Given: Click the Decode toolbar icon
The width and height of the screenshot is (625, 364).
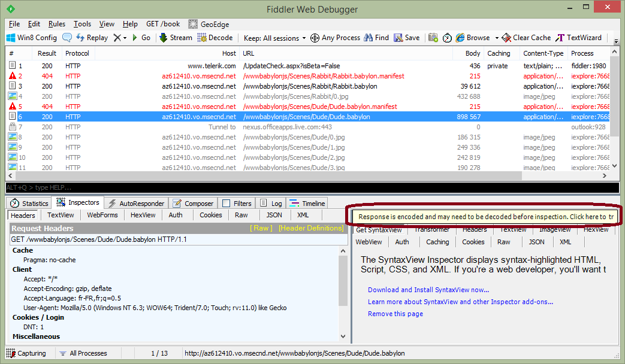Looking at the screenshot, I should coord(202,38).
